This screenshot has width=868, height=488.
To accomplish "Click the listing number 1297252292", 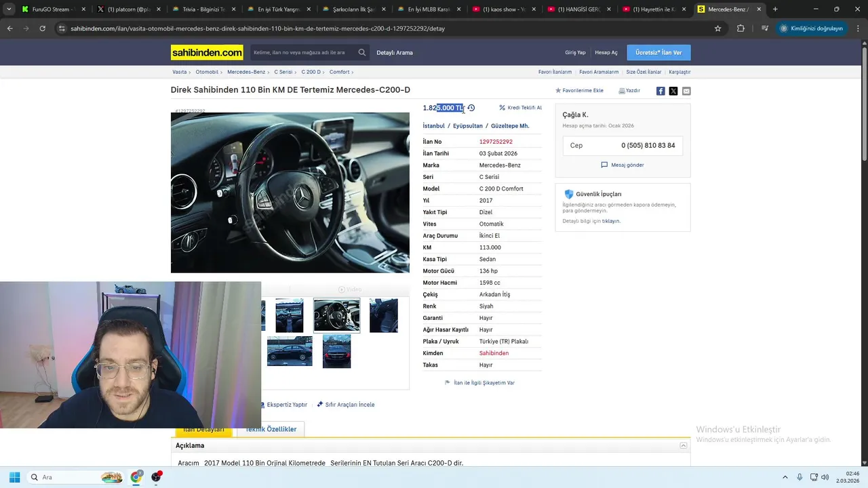I will click(x=496, y=142).
